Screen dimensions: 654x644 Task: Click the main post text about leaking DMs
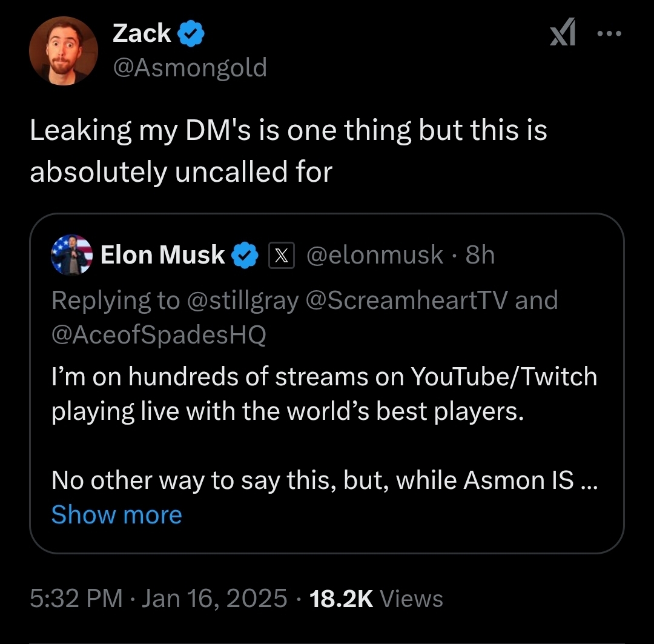288,151
